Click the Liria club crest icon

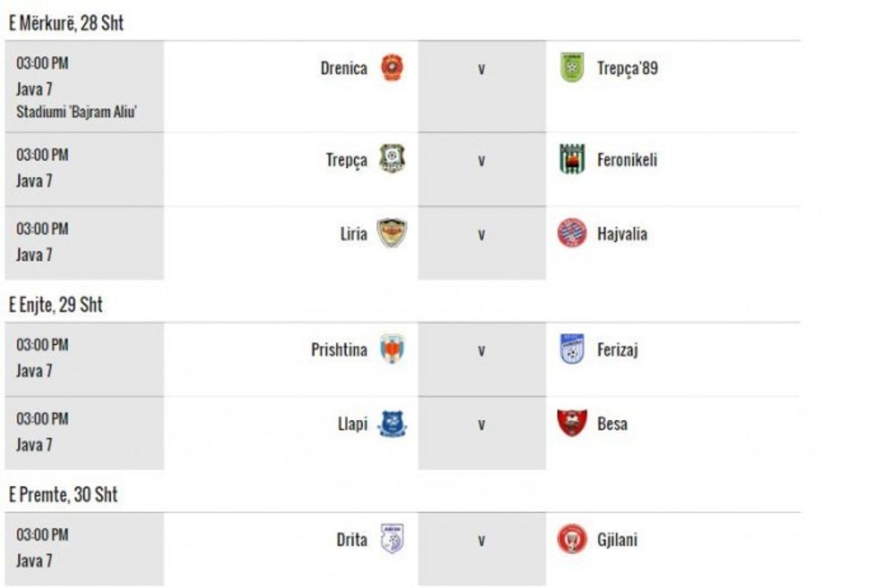[392, 233]
